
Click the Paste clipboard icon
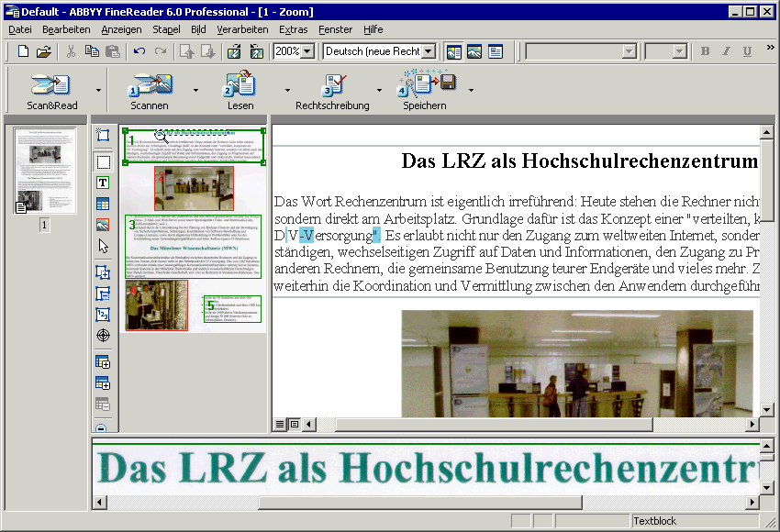(113, 51)
